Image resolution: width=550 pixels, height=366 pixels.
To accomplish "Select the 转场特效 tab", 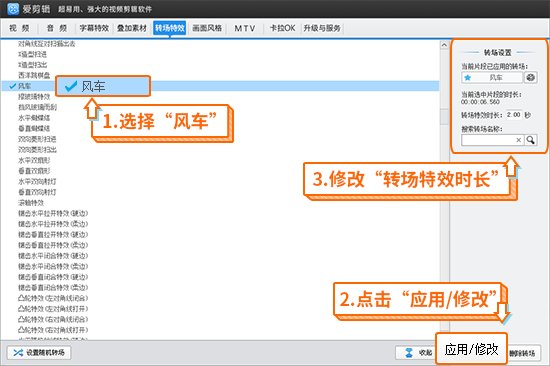I will (x=169, y=28).
